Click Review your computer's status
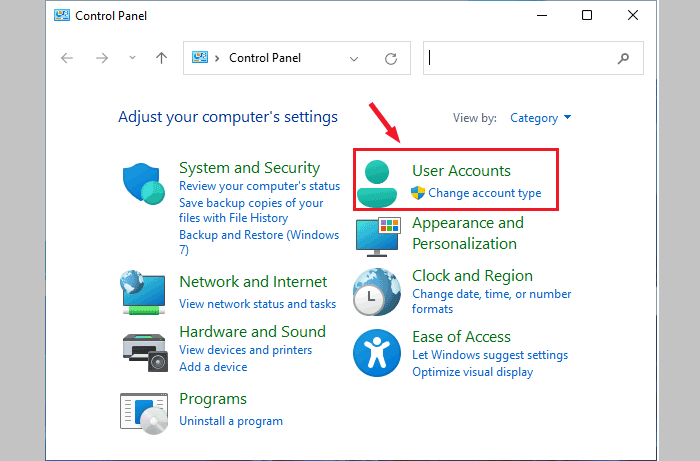The image size is (700, 461). 259,186
